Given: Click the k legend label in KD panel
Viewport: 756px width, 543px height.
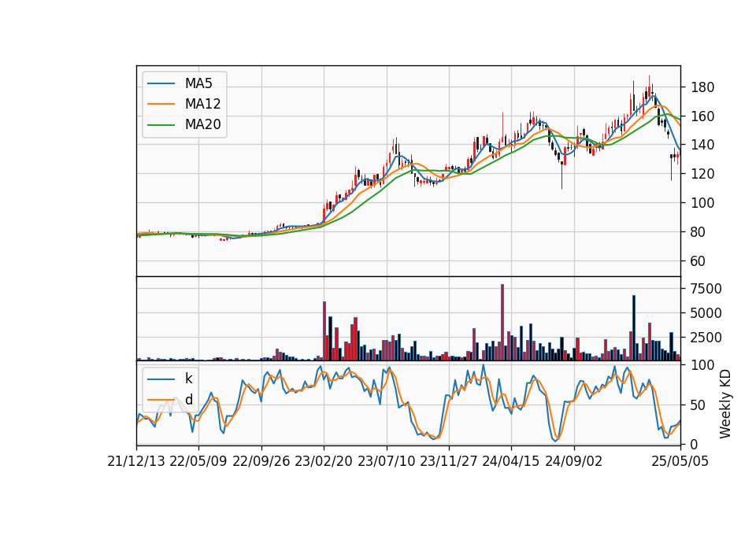Looking at the screenshot, I should [188, 379].
